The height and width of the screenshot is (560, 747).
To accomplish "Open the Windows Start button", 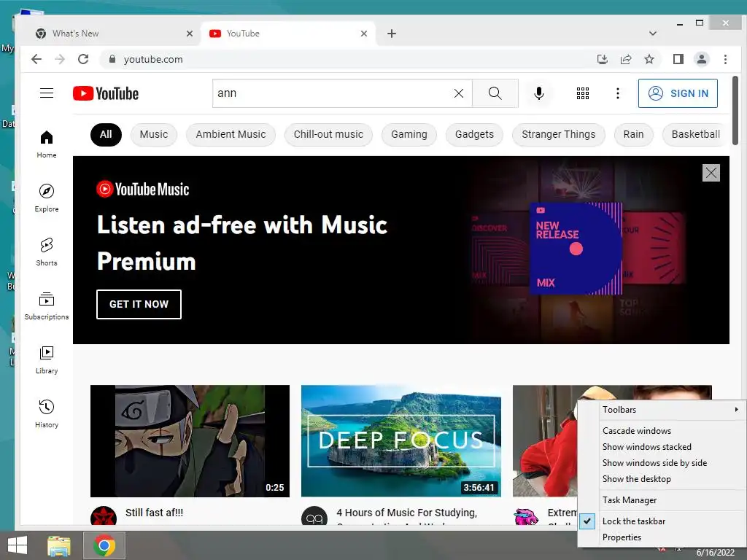I will click(x=18, y=545).
